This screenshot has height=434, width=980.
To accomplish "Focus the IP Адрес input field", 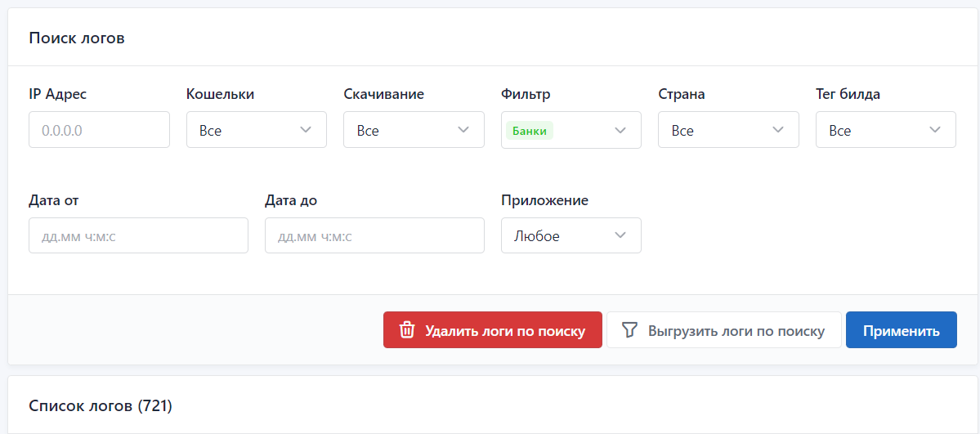I will [x=100, y=130].
